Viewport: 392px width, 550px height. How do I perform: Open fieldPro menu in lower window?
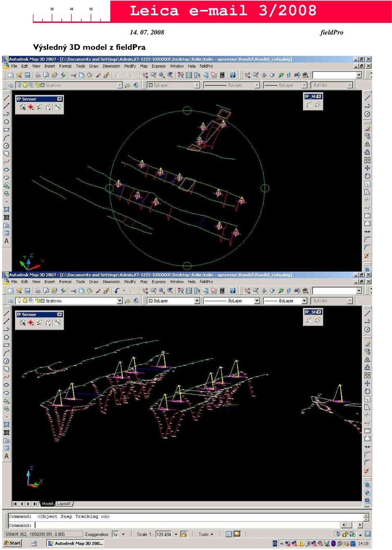[x=206, y=282]
